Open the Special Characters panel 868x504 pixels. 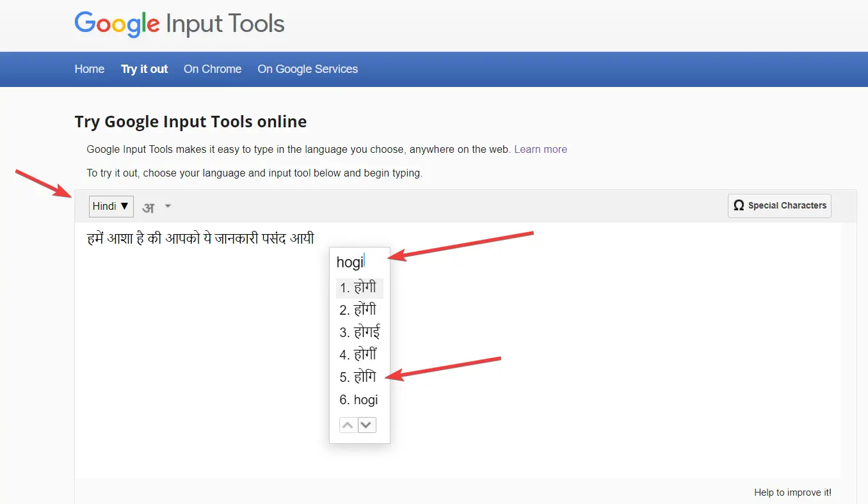[x=780, y=206]
